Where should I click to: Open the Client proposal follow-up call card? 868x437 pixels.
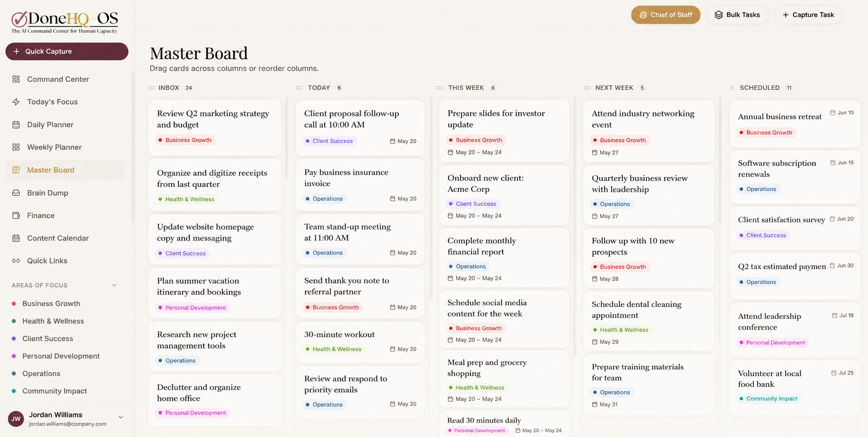(x=360, y=128)
